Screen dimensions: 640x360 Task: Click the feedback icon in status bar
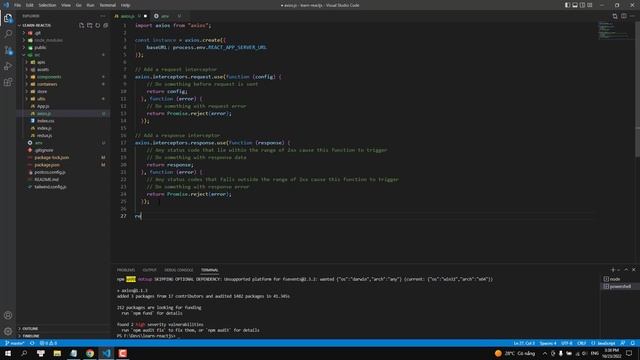tap(623, 343)
